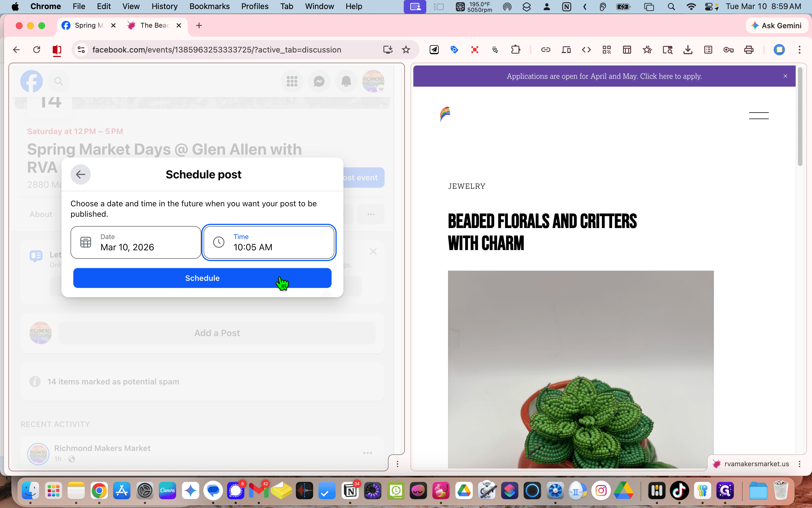View site information in the address bar
The image size is (812, 508).
click(81, 50)
